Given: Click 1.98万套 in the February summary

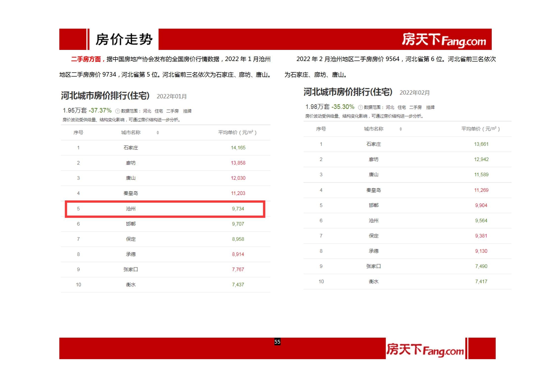Looking at the screenshot, I should tap(318, 107).
